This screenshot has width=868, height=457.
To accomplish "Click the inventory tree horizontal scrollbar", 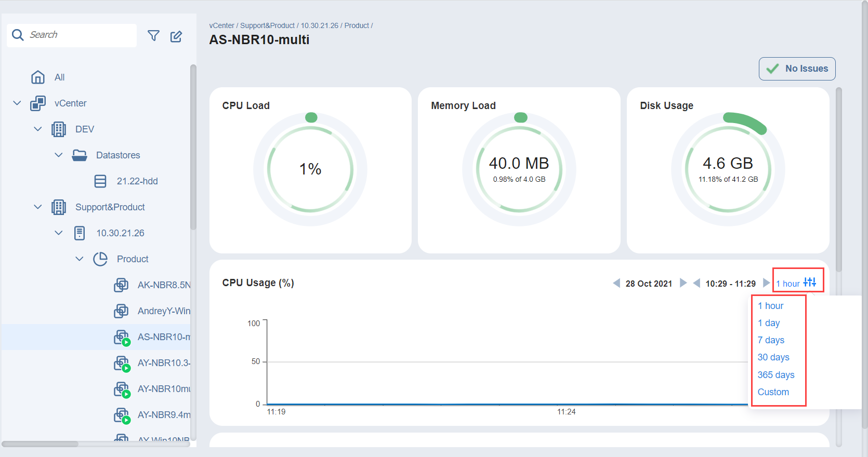I will click(40, 444).
